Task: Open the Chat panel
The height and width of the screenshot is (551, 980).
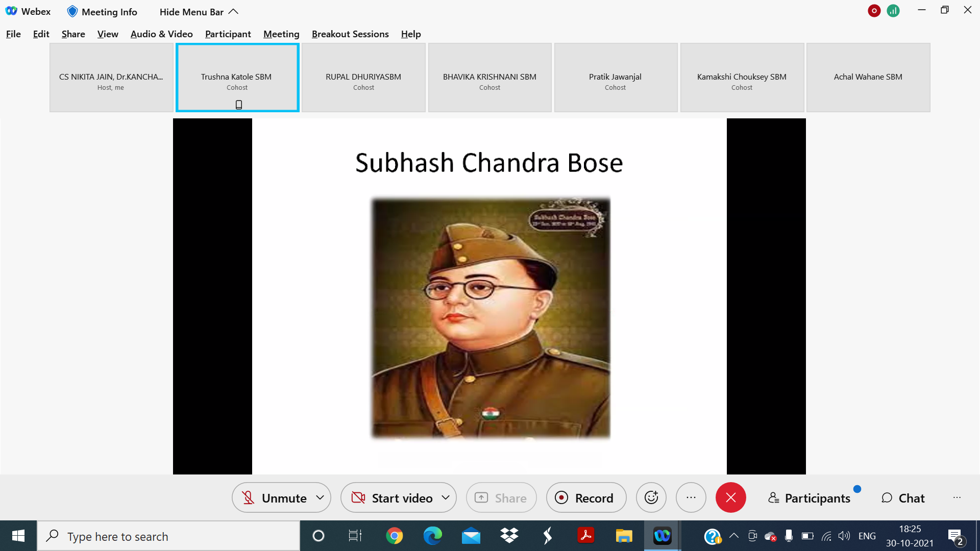Action: 903,498
